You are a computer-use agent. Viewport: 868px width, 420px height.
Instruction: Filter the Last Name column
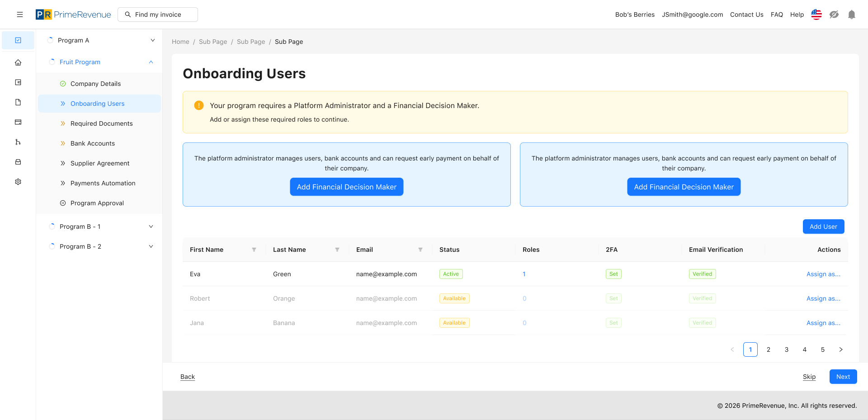(337, 250)
